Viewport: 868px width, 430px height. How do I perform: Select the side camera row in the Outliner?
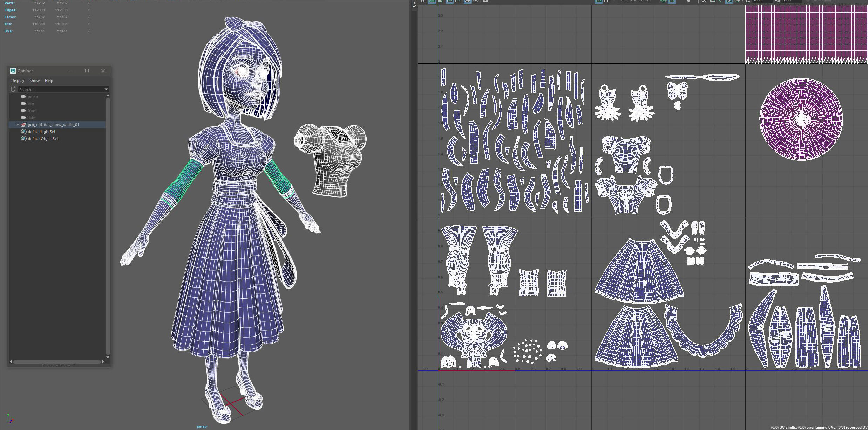coord(57,118)
